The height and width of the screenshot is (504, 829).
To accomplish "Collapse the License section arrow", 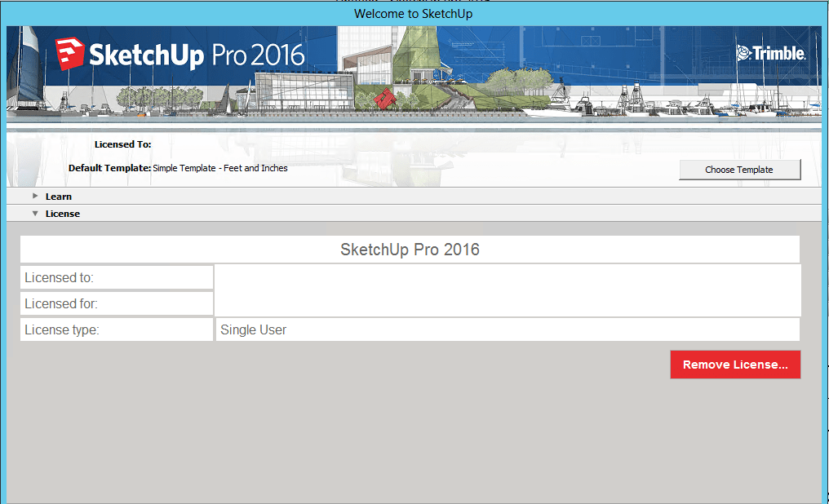I will [35, 214].
